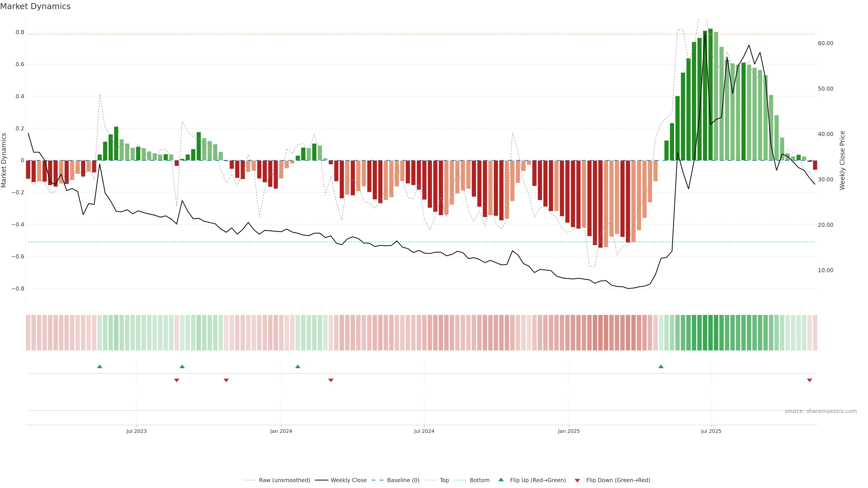Click the darkest green heatmap strip cell

click(710, 332)
